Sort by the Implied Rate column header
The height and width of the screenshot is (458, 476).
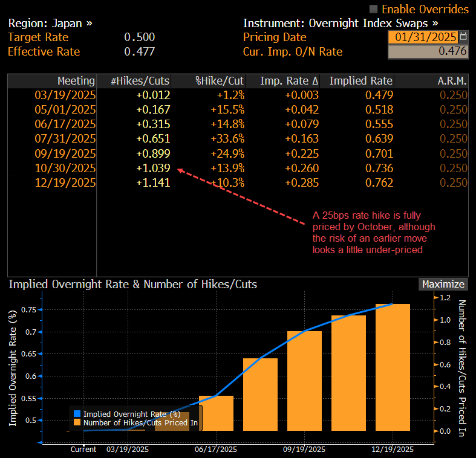pyautogui.click(x=357, y=81)
